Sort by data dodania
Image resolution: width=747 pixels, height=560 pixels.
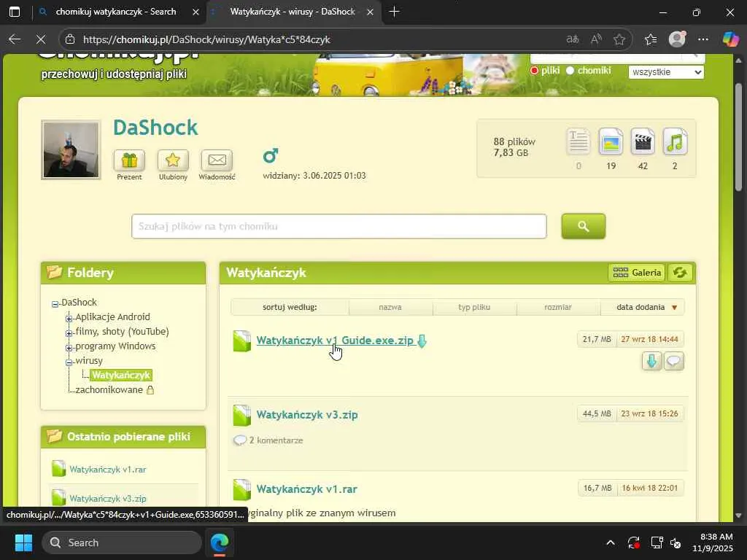[642, 307]
